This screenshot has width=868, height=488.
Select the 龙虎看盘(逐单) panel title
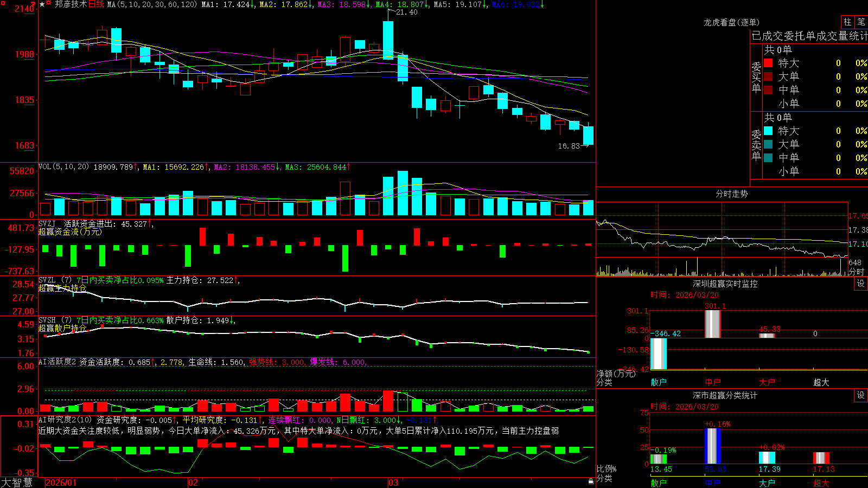(x=731, y=22)
